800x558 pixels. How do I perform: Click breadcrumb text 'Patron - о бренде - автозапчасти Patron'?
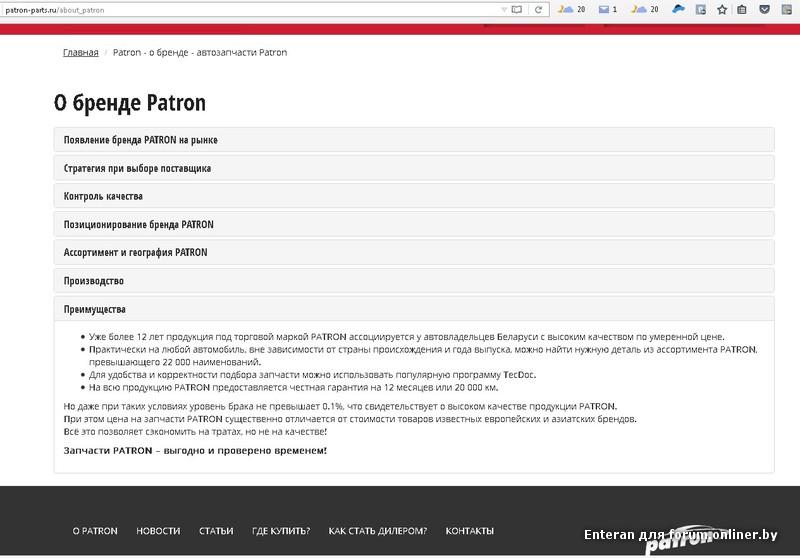click(200, 53)
